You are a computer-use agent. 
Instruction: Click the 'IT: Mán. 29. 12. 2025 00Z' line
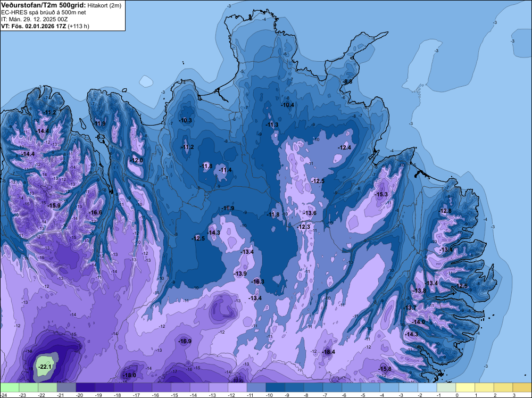(x=34, y=19)
